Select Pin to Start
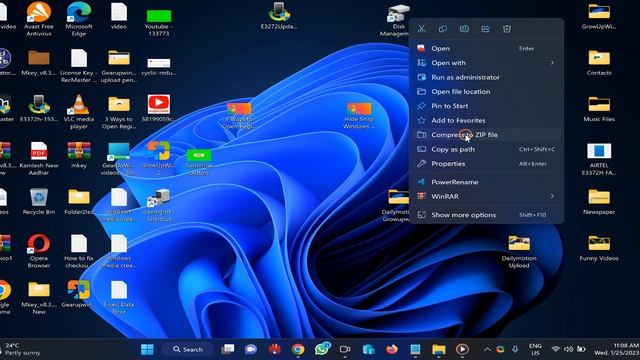 click(x=486, y=106)
